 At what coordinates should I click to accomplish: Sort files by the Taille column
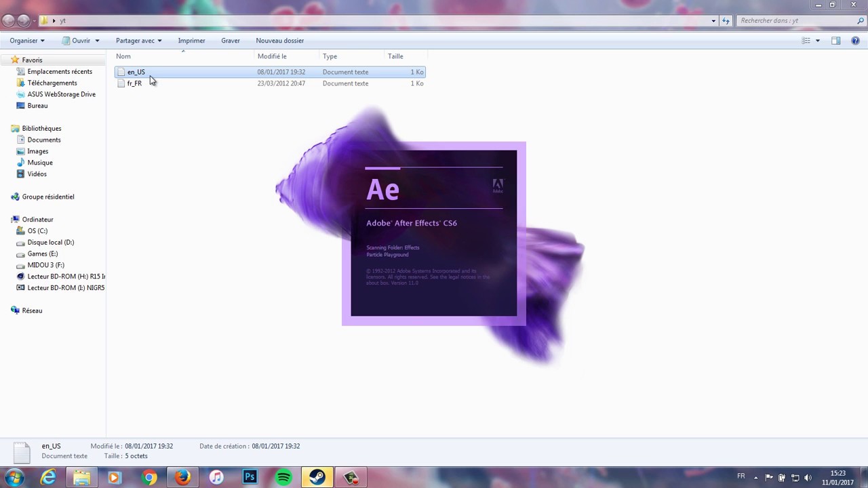point(406,56)
